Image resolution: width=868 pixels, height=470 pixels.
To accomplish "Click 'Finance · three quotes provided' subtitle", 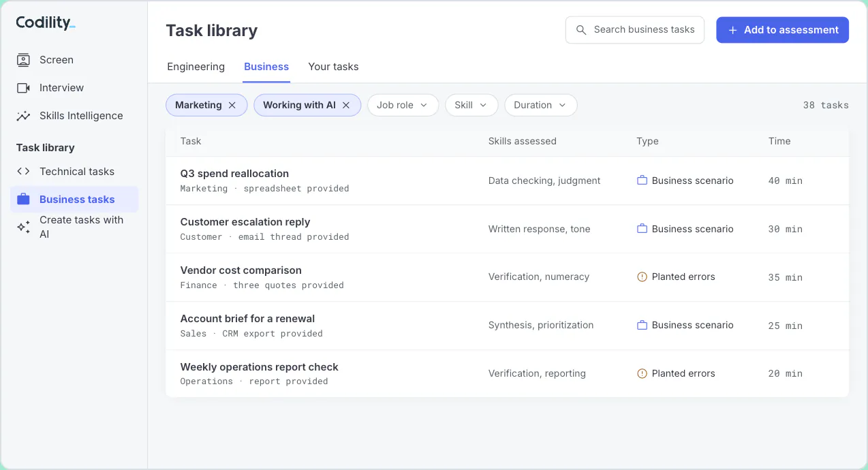I will pos(262,285).
